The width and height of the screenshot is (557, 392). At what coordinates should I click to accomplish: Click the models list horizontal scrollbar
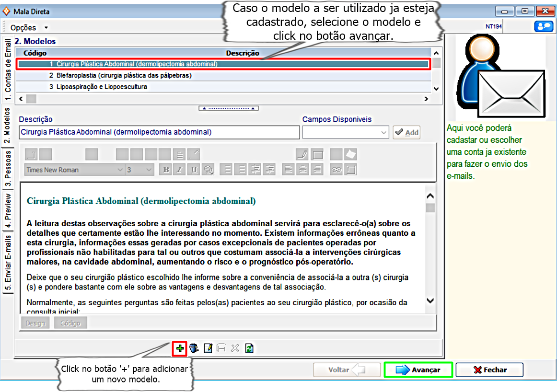(225, 99)
